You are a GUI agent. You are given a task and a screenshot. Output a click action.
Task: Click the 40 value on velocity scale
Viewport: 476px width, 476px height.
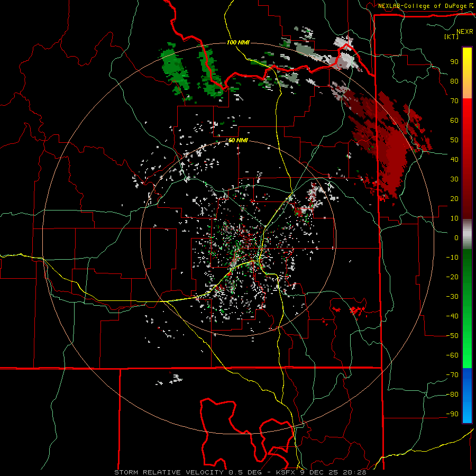[454, 159]
